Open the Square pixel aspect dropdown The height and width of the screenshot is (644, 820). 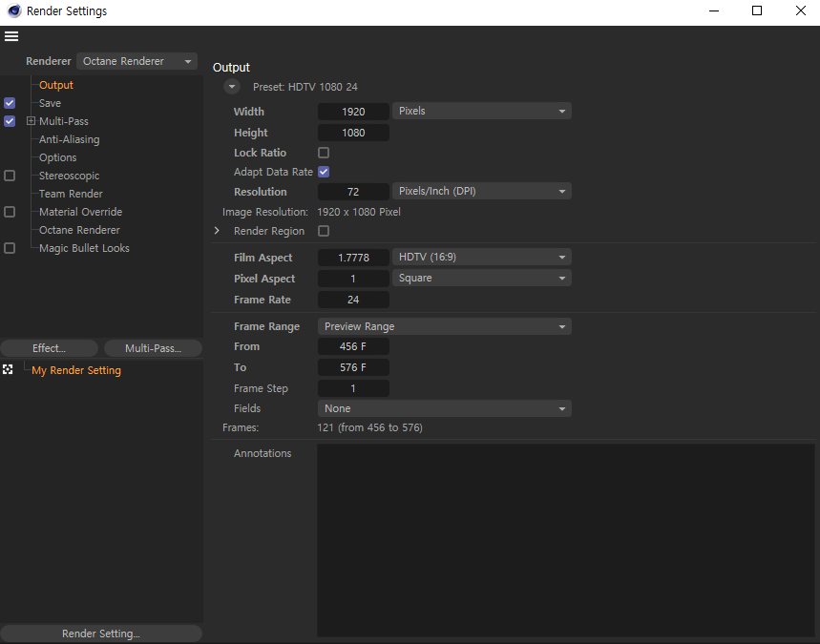482,278
